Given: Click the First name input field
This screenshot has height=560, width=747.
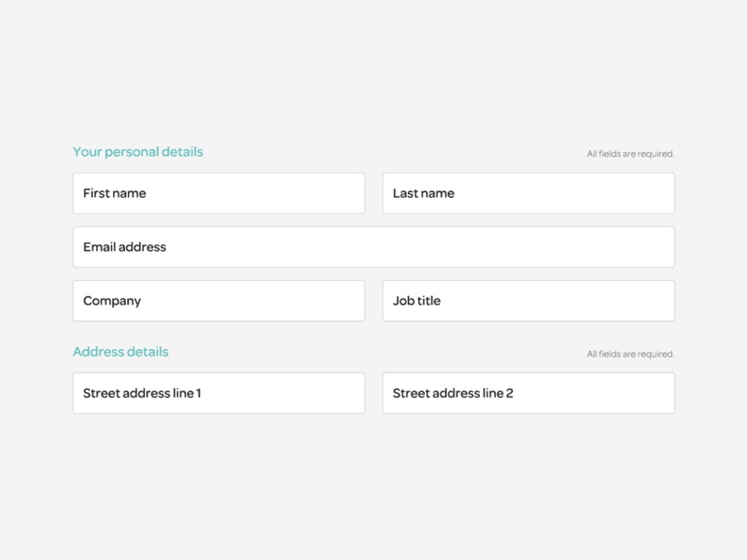Looking at the screenshot, I should (x=218, y=192).
